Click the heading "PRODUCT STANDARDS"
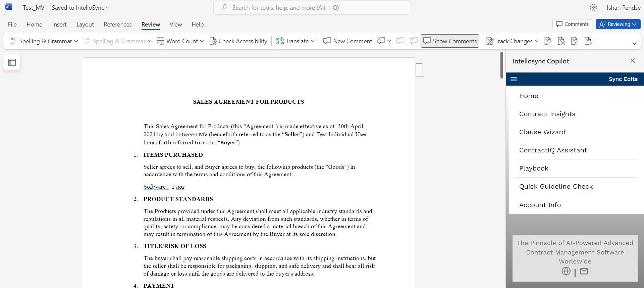644x288 pixels. (x=178, y=199)
